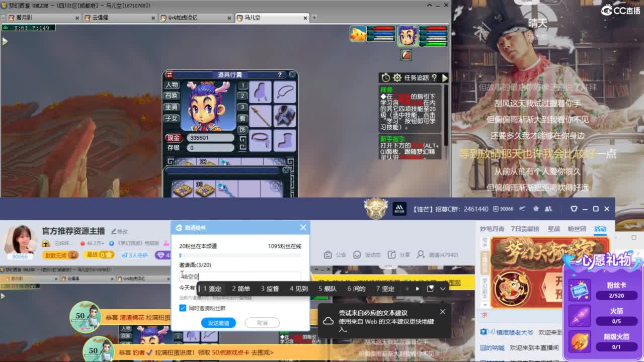Image resolution: width=644 pixels, height=362 pixels.
Task: Select the 马儿空 game window tab
Action: click(x=271, y=18)
